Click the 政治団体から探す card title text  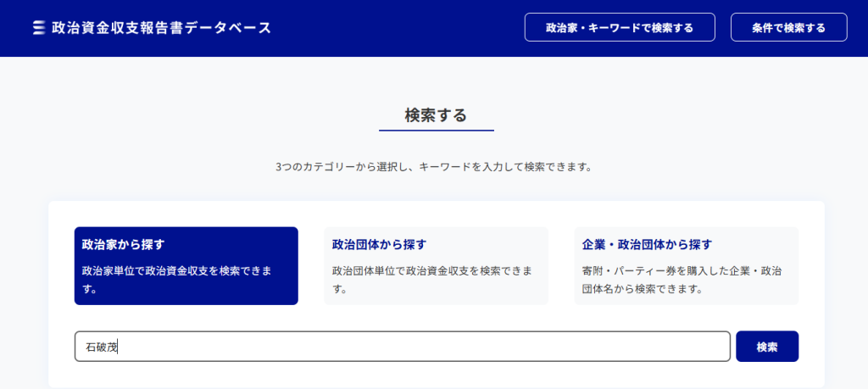pos(379,245)
